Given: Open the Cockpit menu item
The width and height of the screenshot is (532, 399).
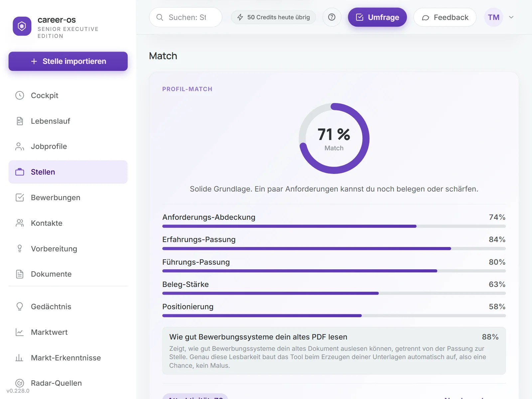Looking at the screenshot, I should 68,95.
